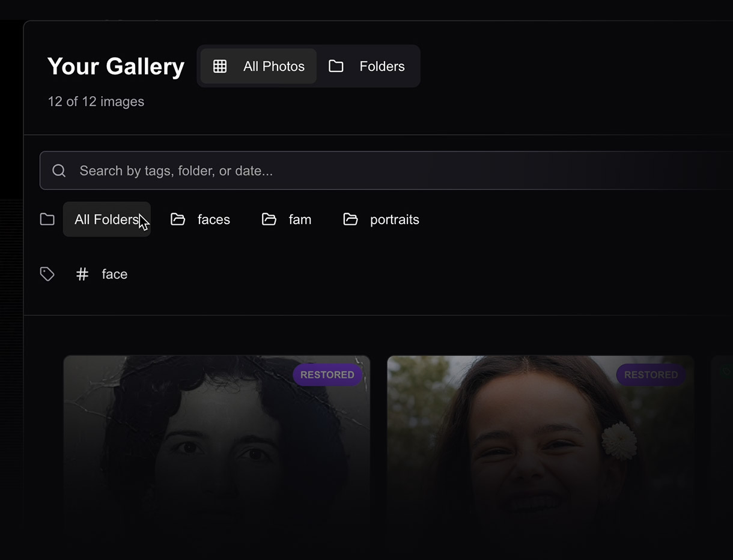Click the folder icon on the Folders tab
The image size is (733, 560).
[336, 66]
